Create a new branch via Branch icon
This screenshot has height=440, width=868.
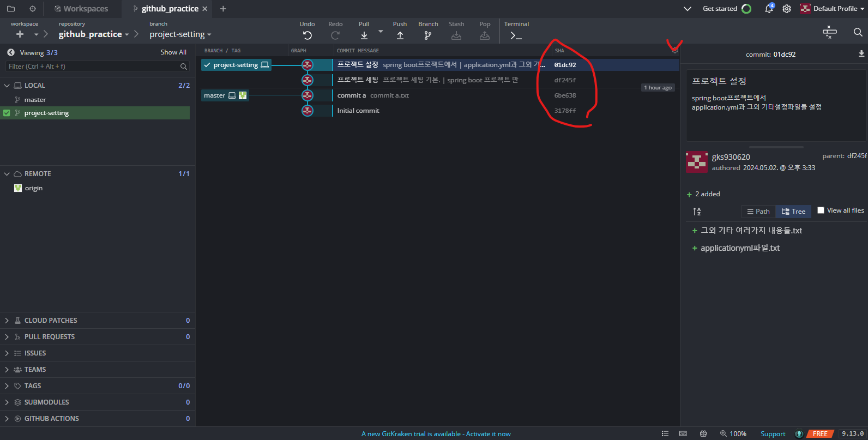tap(428, 35)
